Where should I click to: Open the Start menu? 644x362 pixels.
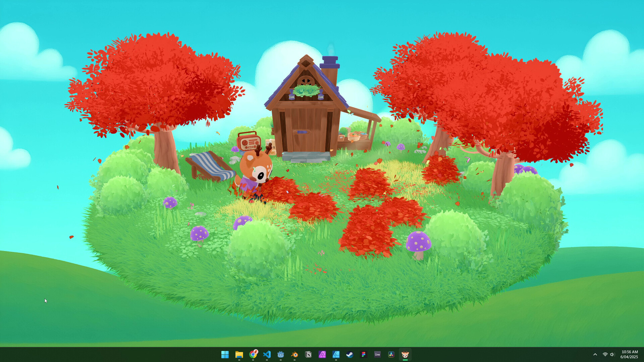[x=225, y=354]
